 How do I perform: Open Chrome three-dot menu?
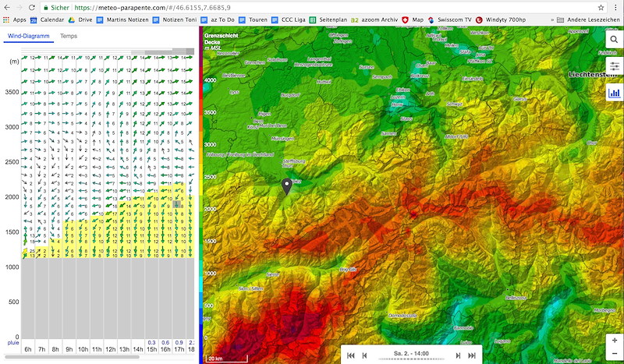point(615,8)
